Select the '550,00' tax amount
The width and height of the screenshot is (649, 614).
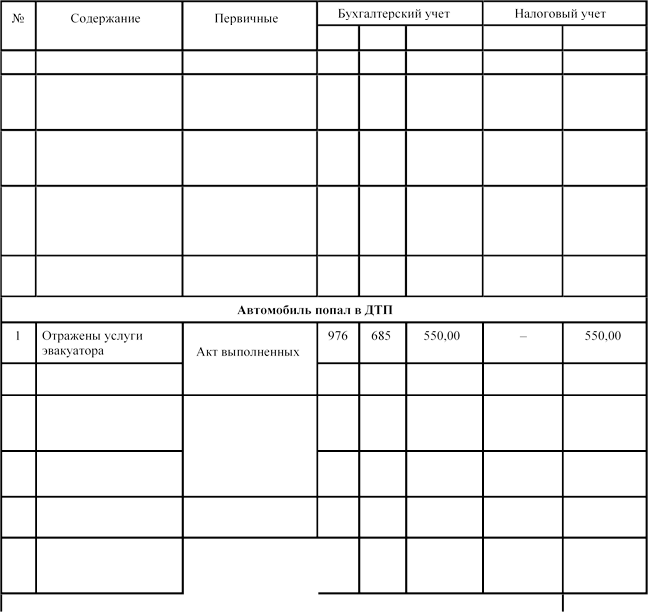pos(603,335)
